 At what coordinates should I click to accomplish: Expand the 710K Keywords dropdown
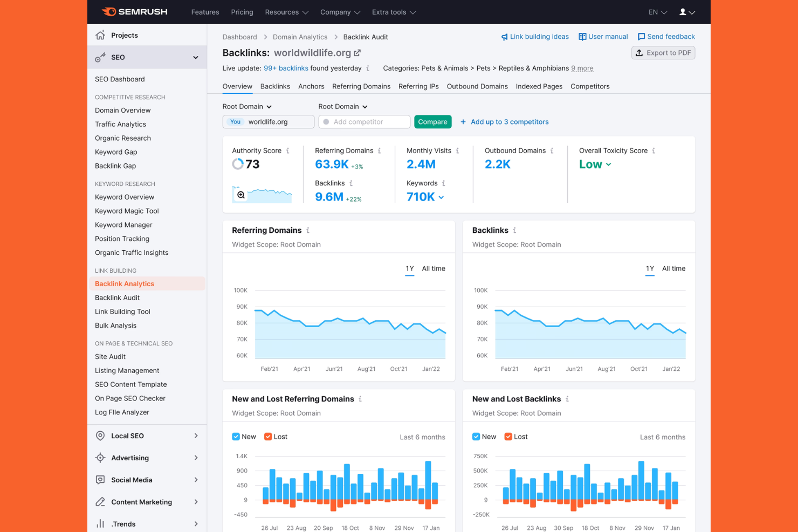[x=425, y=197]
